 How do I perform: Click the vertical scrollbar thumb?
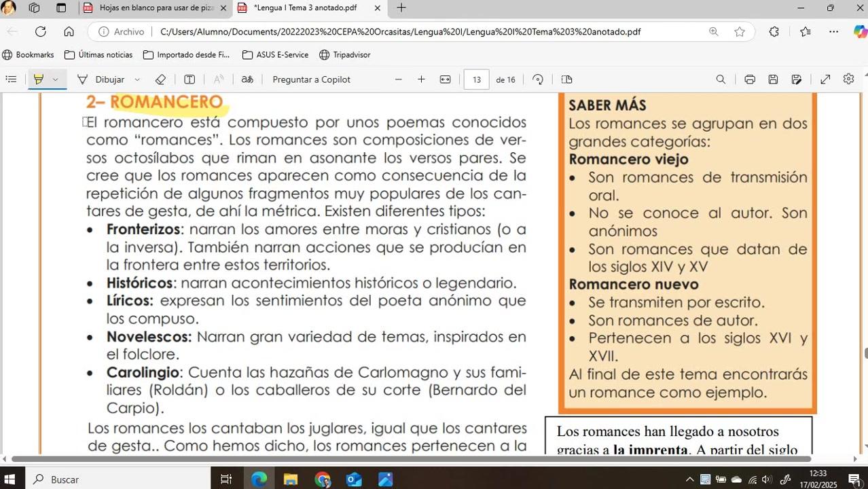coord(865,353)
